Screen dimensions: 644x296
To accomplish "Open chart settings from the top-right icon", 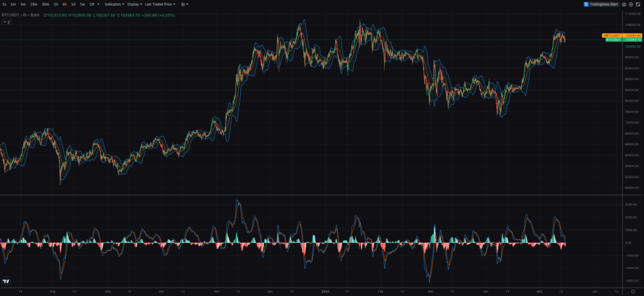I will point(630,4).
